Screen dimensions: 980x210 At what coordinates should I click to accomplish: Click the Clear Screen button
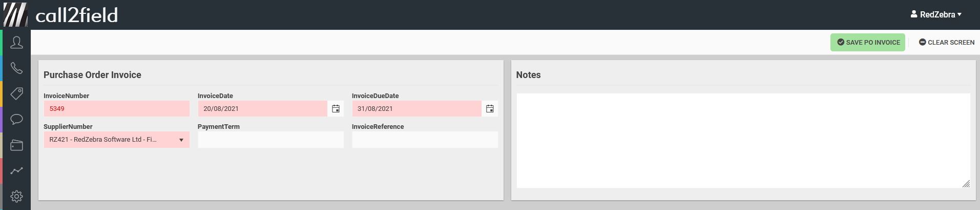tap(946, 43)
